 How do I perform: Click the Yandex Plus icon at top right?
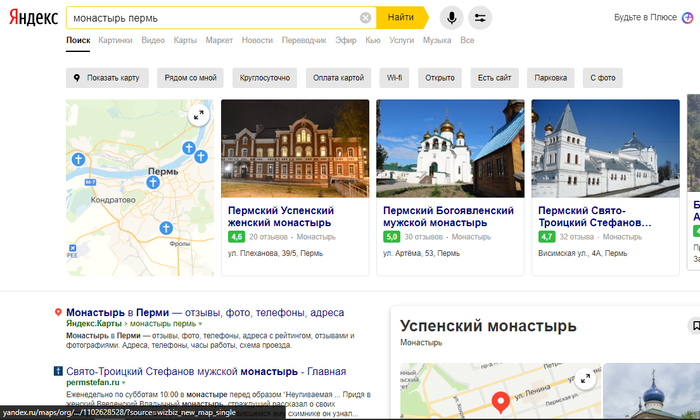(687, 17)
